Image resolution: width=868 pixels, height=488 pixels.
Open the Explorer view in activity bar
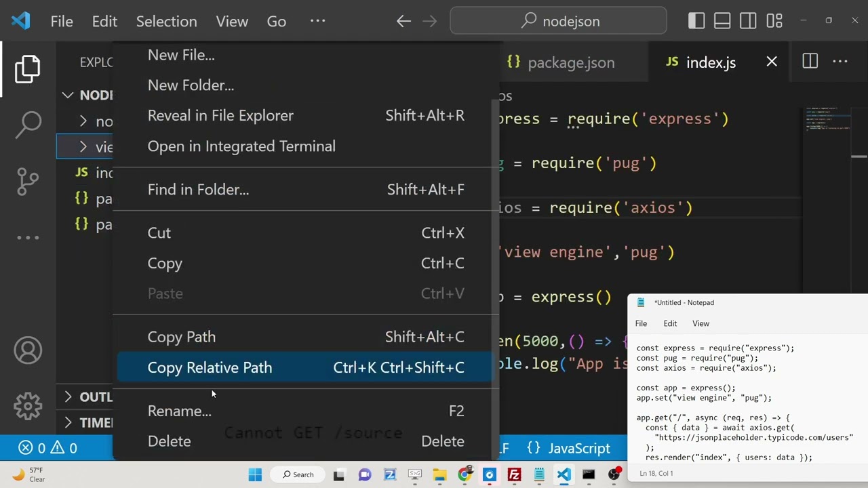pos(28,70)
